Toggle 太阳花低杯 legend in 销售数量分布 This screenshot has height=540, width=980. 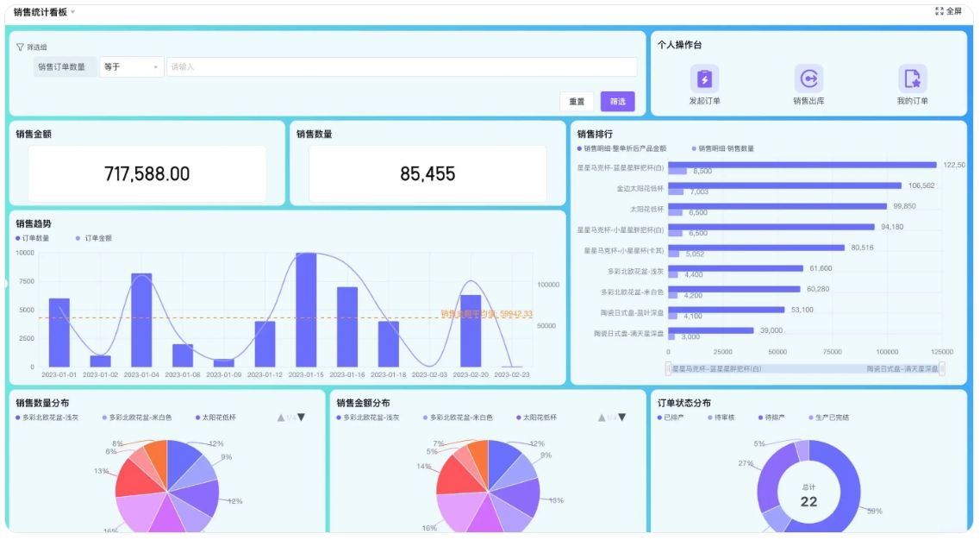pos(215,418)
